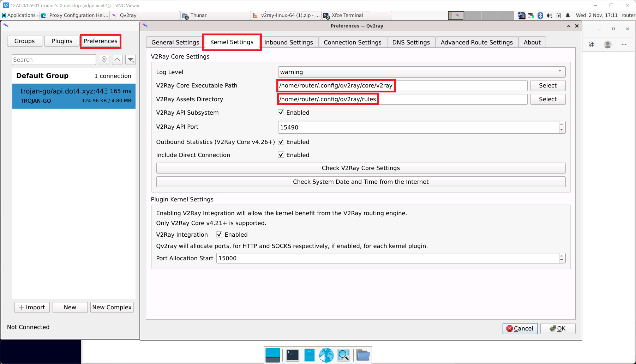Open the Applications menu in the panel
Screen dimensions: 636x364
coord(20,15)
